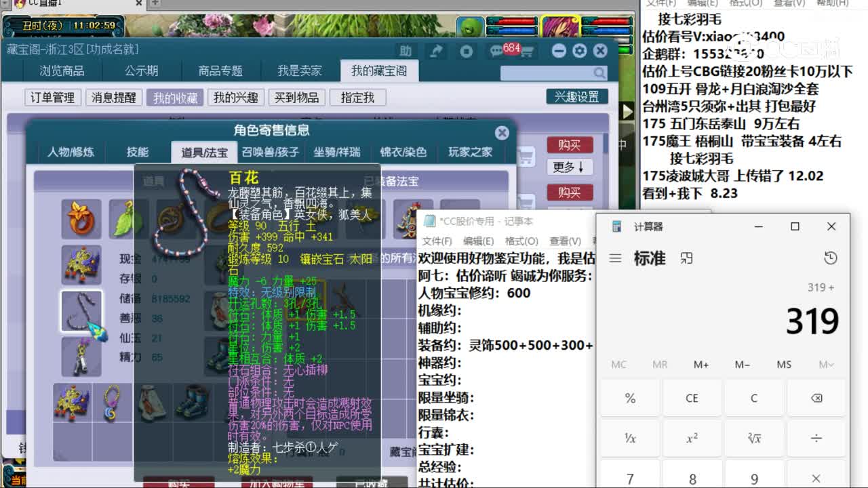Viewport: 868px width, 488px height.
Task: Click the magnifier search icon
Action: pyautogui.click(x=597, y=72)
